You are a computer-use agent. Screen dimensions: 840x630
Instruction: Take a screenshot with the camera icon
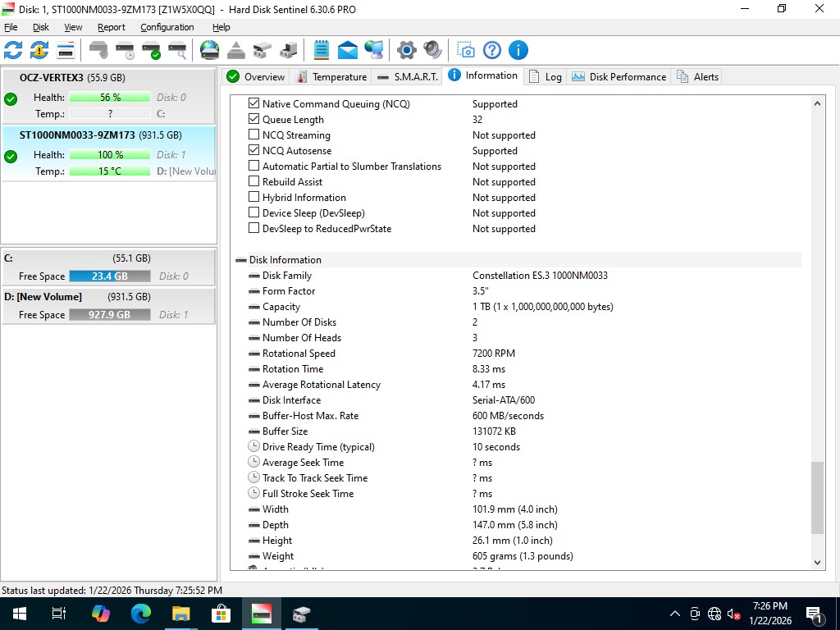[465, 50]
